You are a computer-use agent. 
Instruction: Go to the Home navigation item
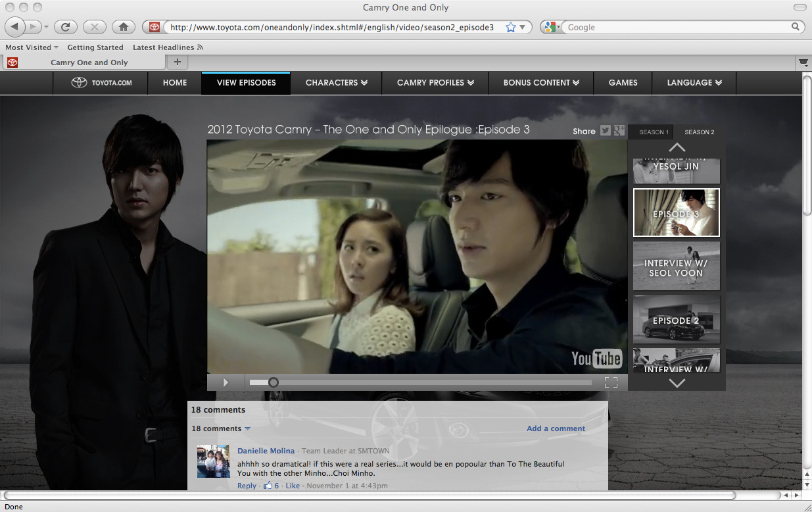coord(175,83)
